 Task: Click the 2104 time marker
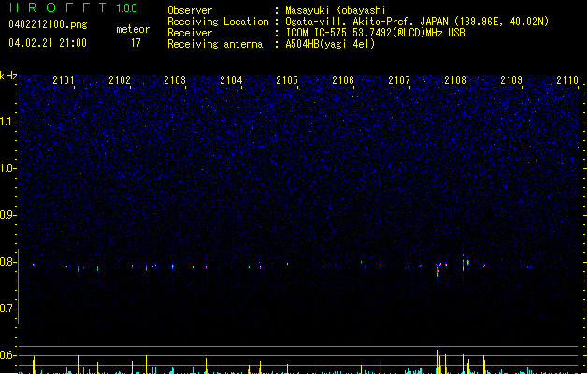tap(231, 79)
